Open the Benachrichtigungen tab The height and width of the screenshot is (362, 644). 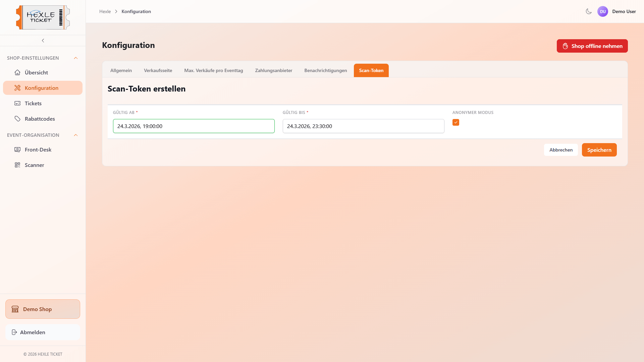tap(325, 70)
